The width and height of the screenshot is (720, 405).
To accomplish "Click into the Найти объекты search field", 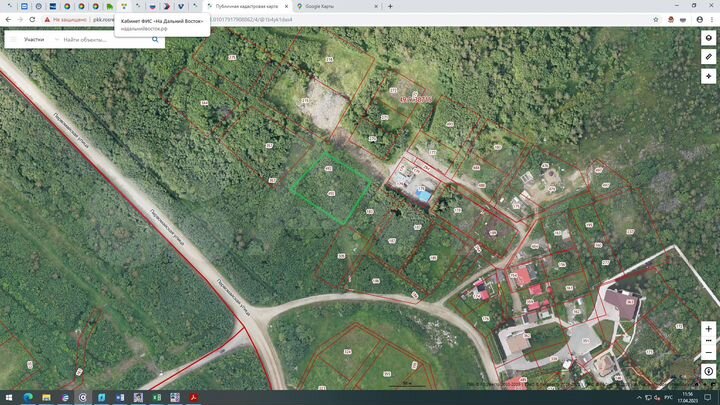I will pyautogui.click(x=106, y=39).
